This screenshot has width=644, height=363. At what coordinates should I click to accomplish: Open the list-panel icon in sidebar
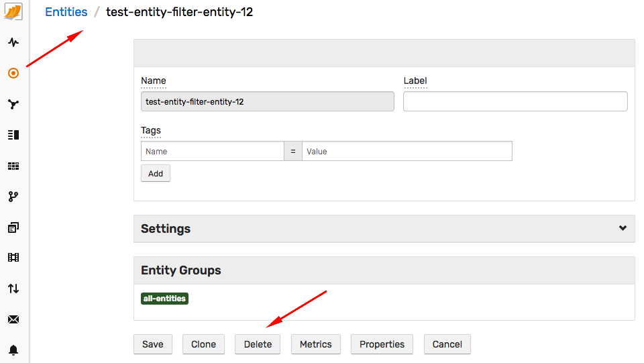(x=13, y=135)
